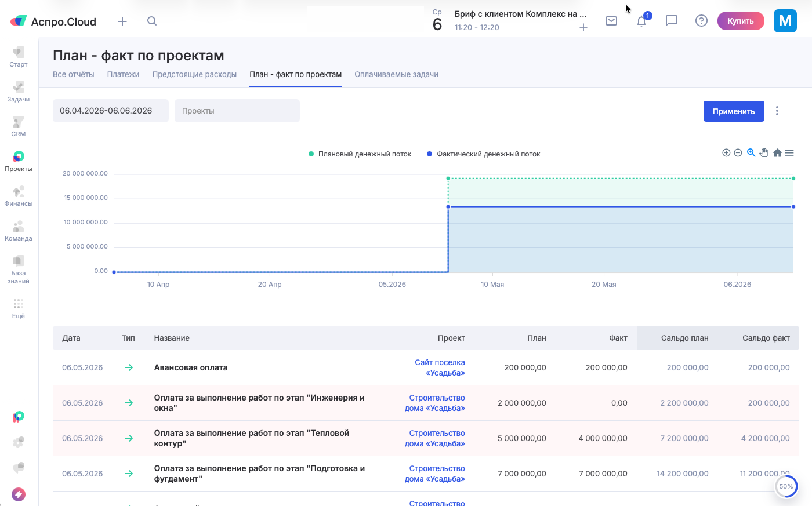Switch to the Предстоящие расходы tab
The image size is (812, 506).
tap(195, 75)
